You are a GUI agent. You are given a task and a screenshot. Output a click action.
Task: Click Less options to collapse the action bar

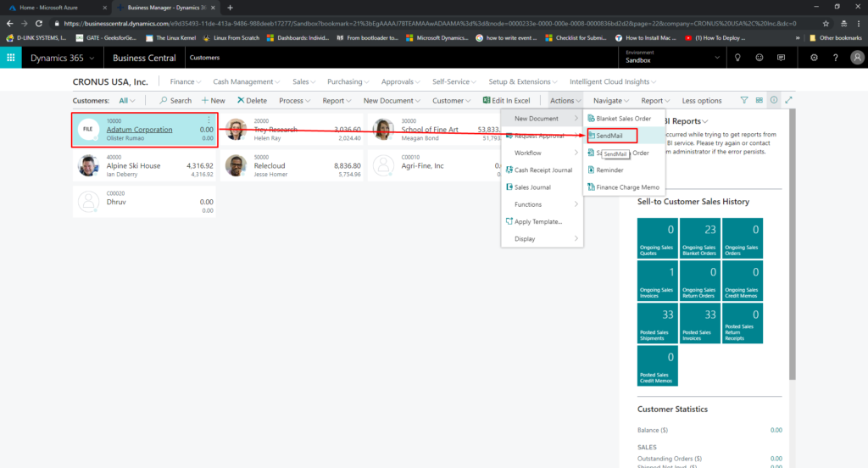(x=702, y=101)
